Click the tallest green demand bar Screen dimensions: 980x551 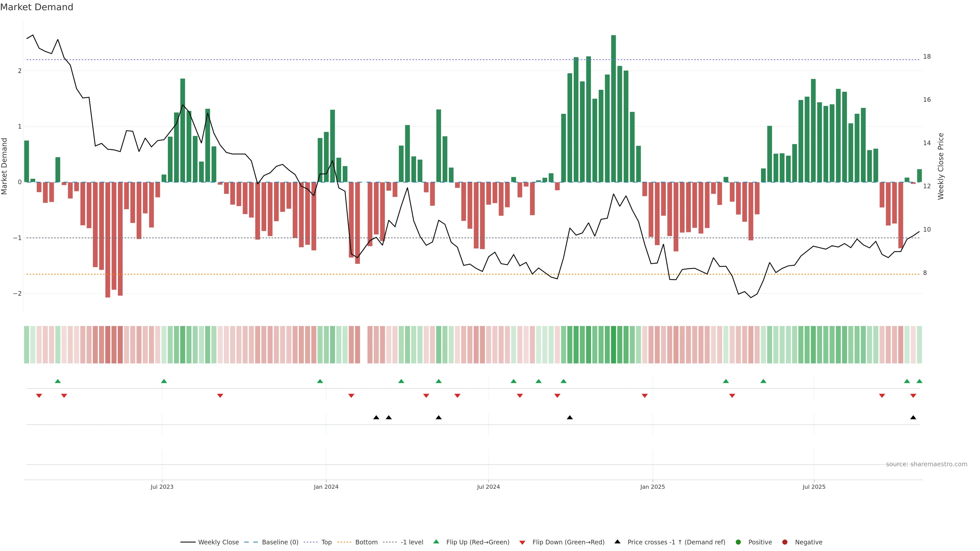613,108
